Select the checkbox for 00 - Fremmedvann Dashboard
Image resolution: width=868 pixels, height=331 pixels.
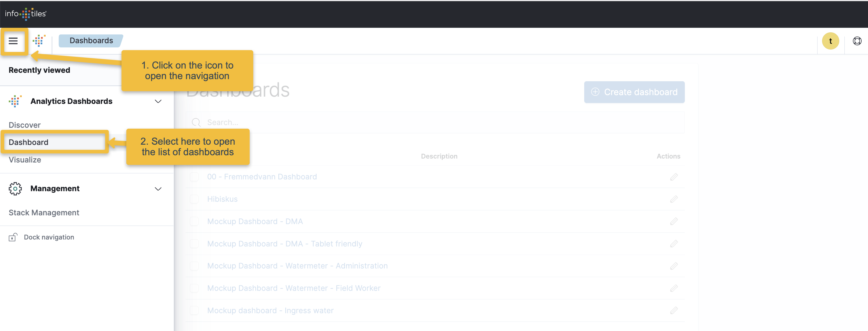pos(194,177)
